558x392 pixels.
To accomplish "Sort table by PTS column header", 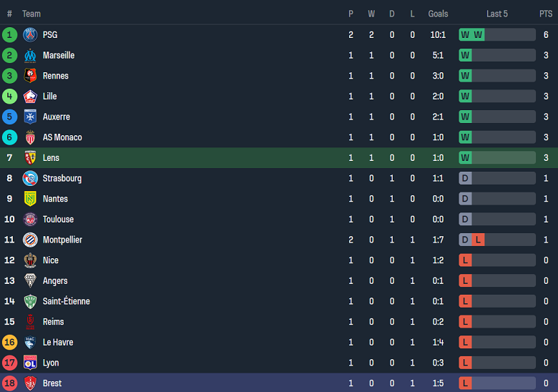I will coord(546,14).
